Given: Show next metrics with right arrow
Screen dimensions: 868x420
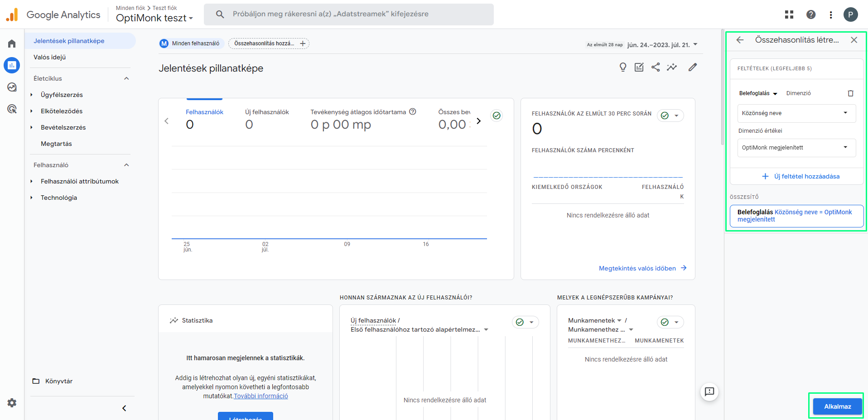Looking at the screenshot, I should (479, 121).
